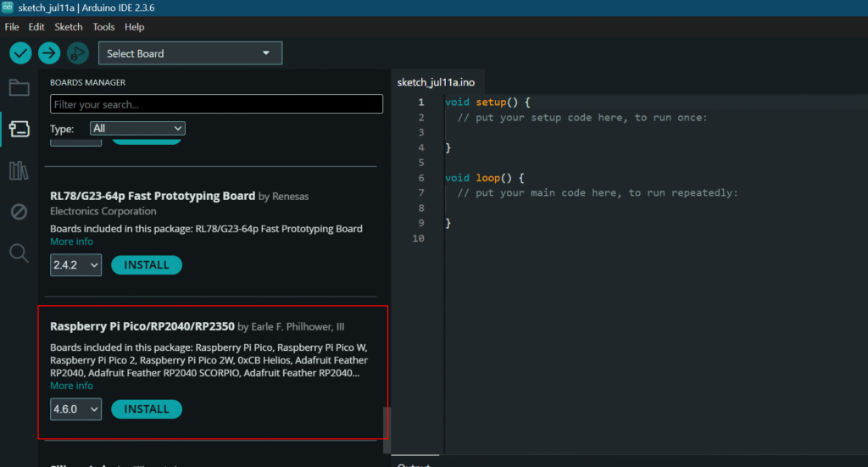Open the Help menu
868x467 pixels.
pyautogui.click(x=134, y=26)
